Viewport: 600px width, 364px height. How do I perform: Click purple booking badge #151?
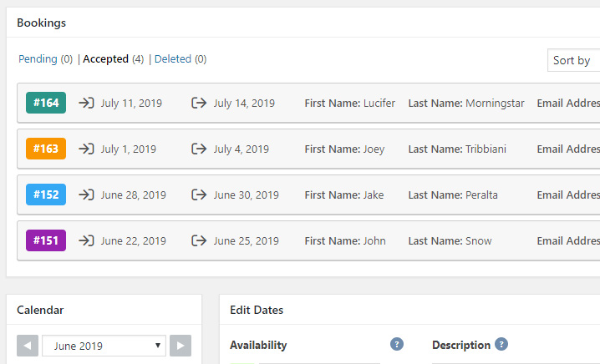pyautogui.click(x=46, y=241)
